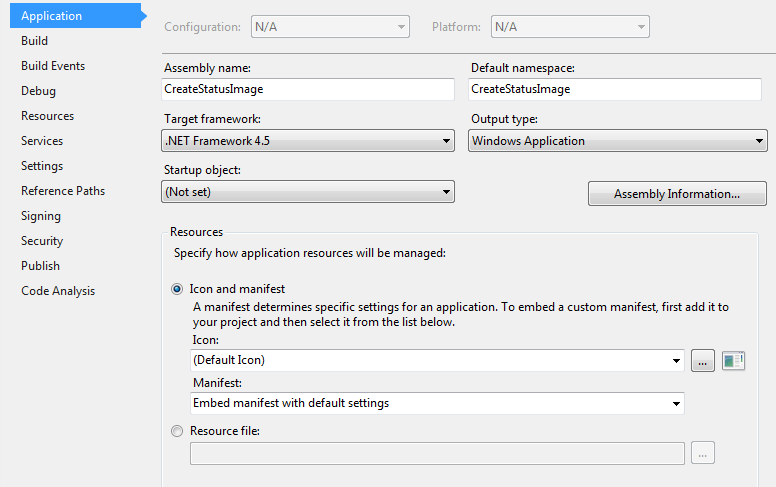Click the icon preview image beside Icon dropdown
Viewport: 776px width, 487px height.
pyautogui.click(x=733, y=360)
